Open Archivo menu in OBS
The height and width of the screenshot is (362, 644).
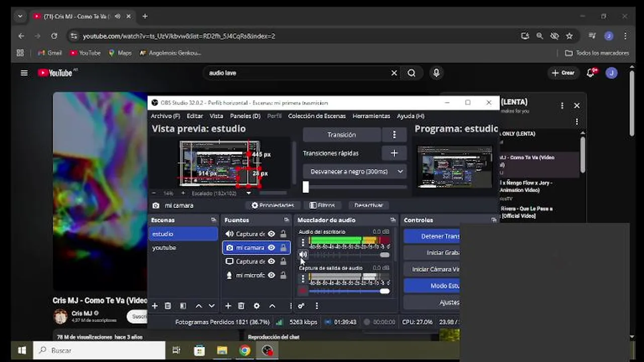(x=166, y=116)
